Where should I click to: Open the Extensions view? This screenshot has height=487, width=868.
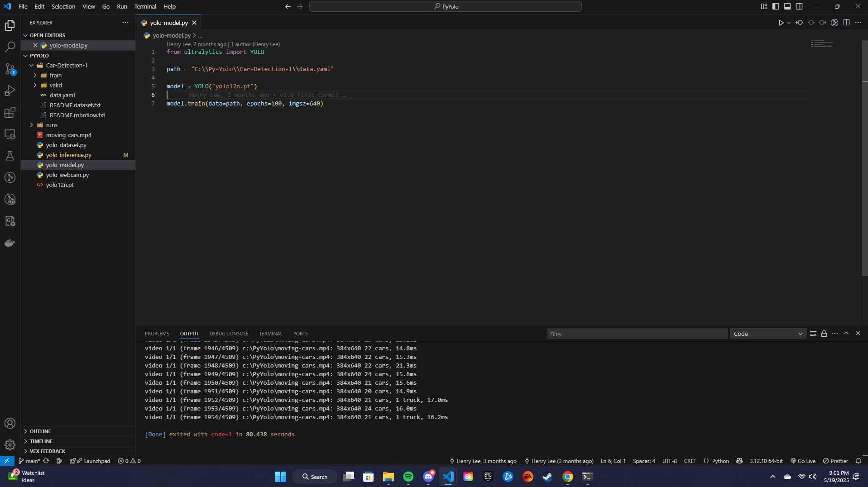pos(10,112)
